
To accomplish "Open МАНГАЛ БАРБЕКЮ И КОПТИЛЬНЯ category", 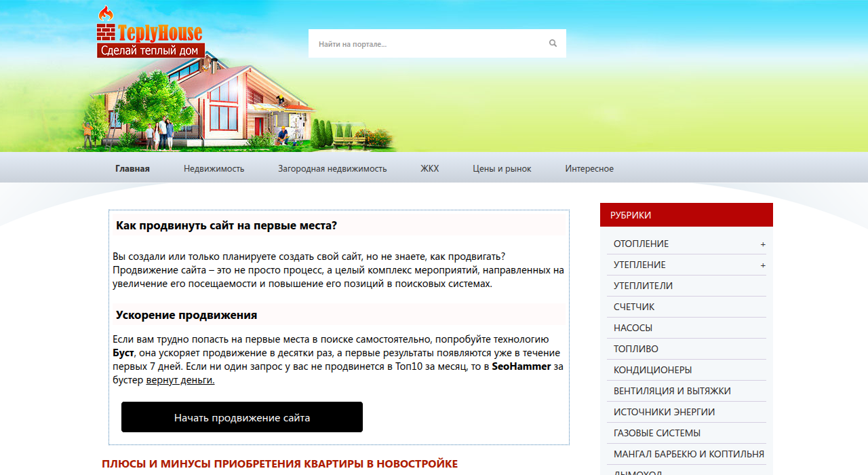I will 689,454.
